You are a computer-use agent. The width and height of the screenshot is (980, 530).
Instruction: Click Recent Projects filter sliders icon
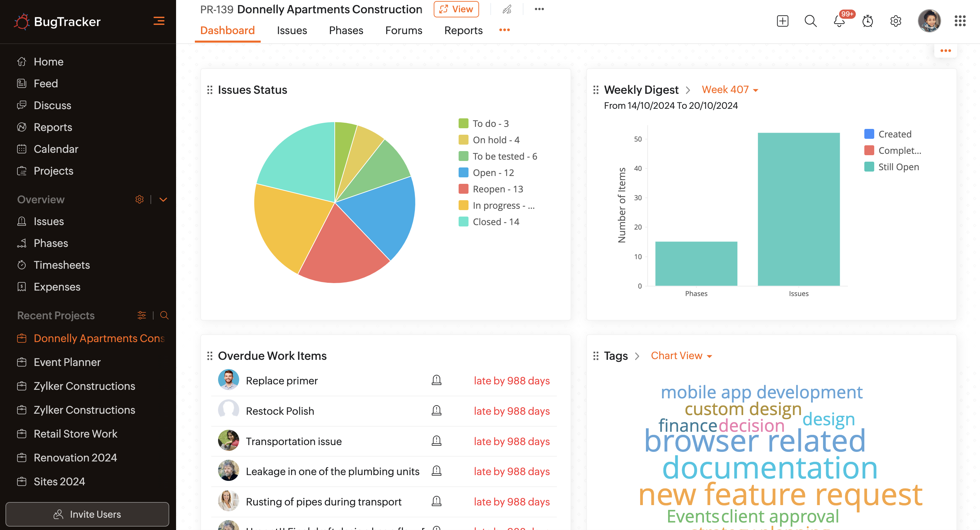[x=142, y=315]
